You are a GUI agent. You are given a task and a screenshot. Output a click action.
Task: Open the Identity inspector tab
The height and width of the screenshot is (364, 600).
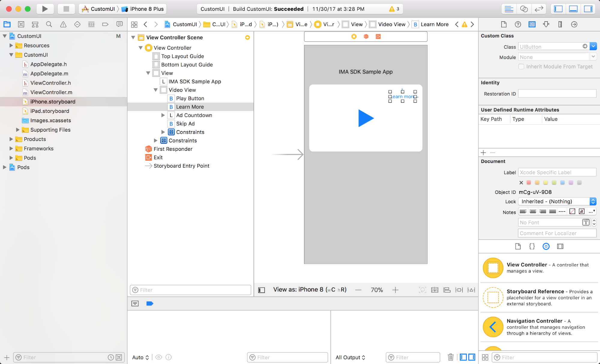click(532, 24)
